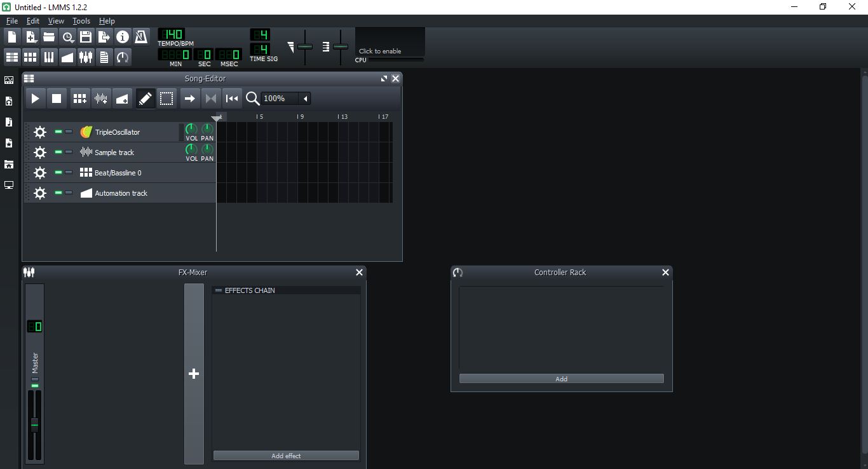Cycle after-stop playhead behavior button

point(232,99)
